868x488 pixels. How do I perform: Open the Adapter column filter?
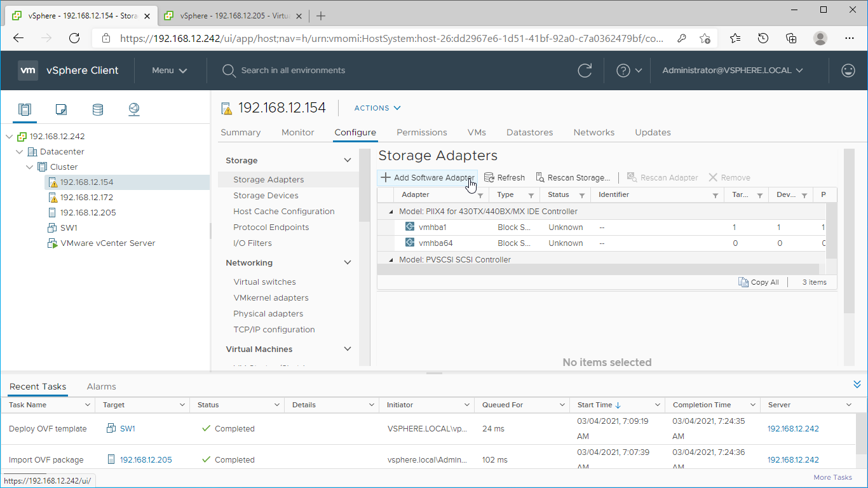coord(480,196)
